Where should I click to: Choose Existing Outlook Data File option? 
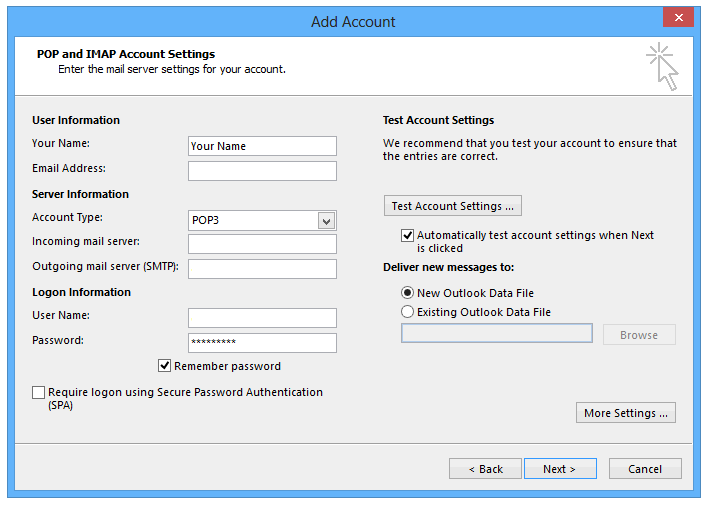click(x=407, y=312)
